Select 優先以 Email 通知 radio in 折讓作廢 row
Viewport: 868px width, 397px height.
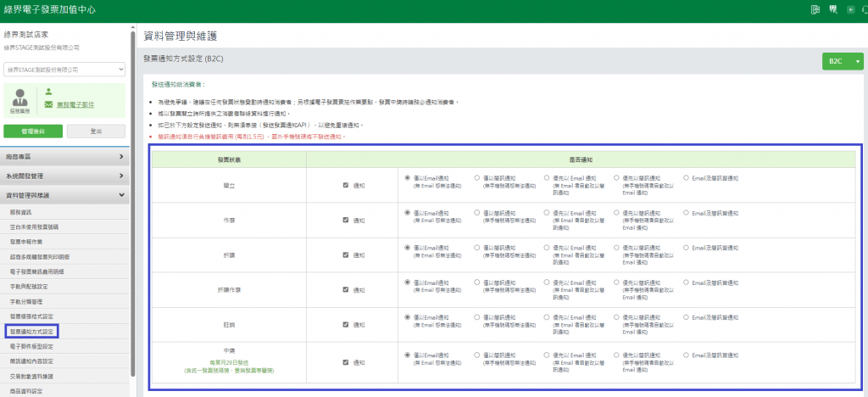click(547, 282)
